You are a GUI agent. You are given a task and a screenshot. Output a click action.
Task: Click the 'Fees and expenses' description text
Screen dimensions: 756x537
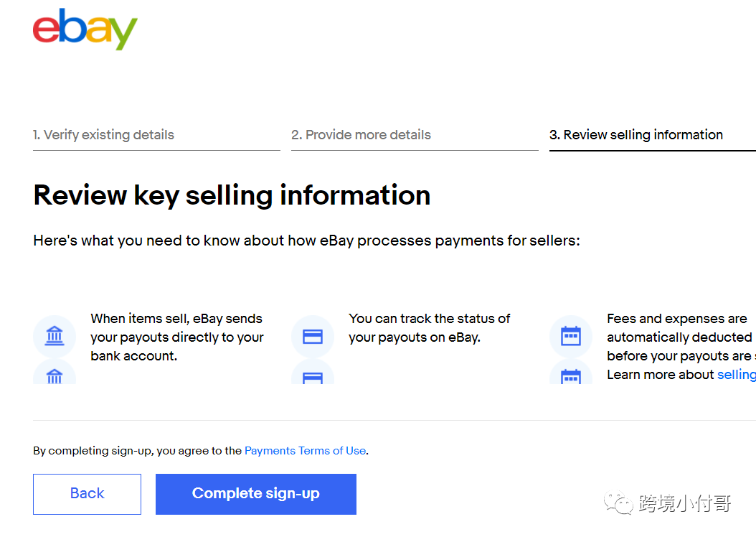coord(679,337)
